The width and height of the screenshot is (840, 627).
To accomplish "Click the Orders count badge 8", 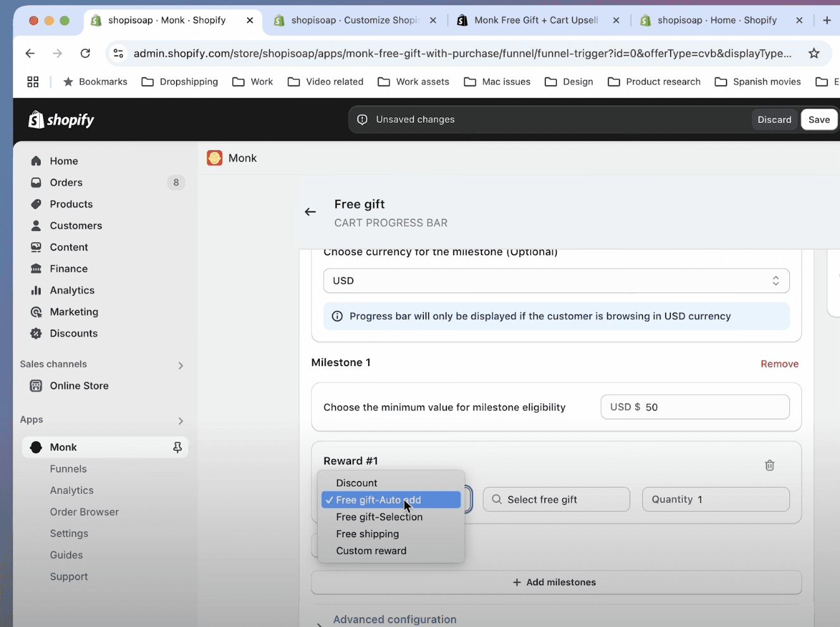I will click(176, 182).
